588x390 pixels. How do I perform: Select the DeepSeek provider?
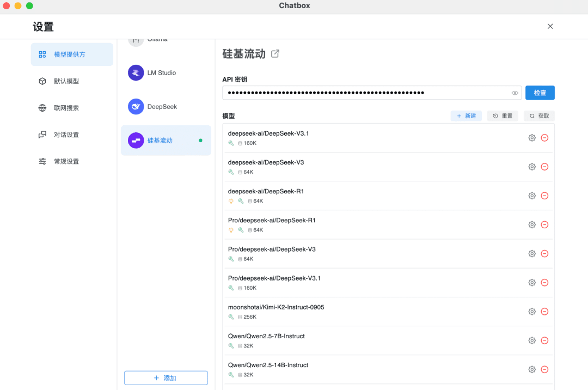[x=166, y=107]
